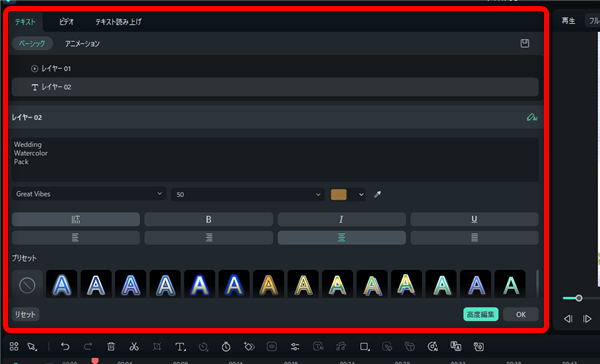Open the square shape tool with dropdown arrow
600x364 pixels.
[364, 347]
